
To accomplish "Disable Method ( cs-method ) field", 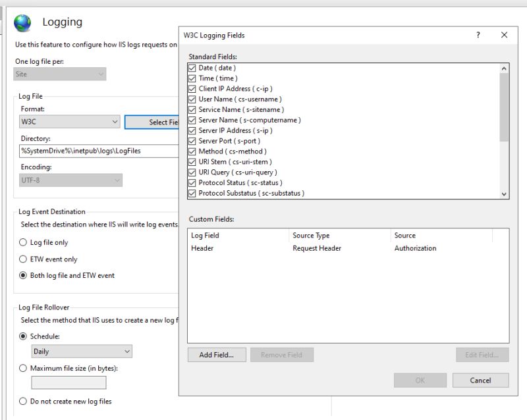I will (x=191, y=151).
